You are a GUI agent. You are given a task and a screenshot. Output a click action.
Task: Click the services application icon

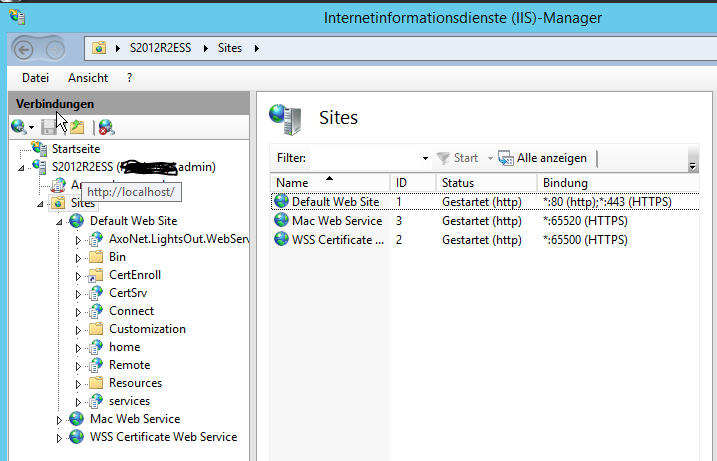pyautogui.click(x=96, y=401)
